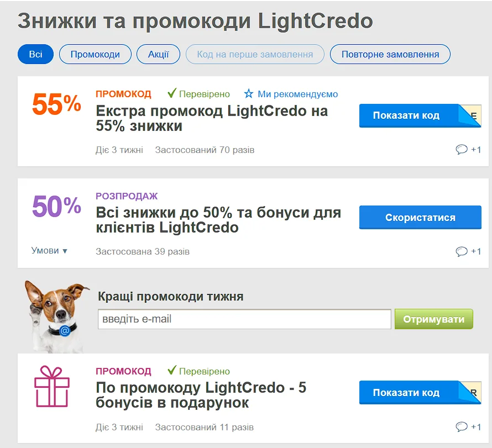The width and height of the screenshot is (492, 448).
Task: Click the comment icon on the 50% sale offer
Action: [x=462, y=251]
